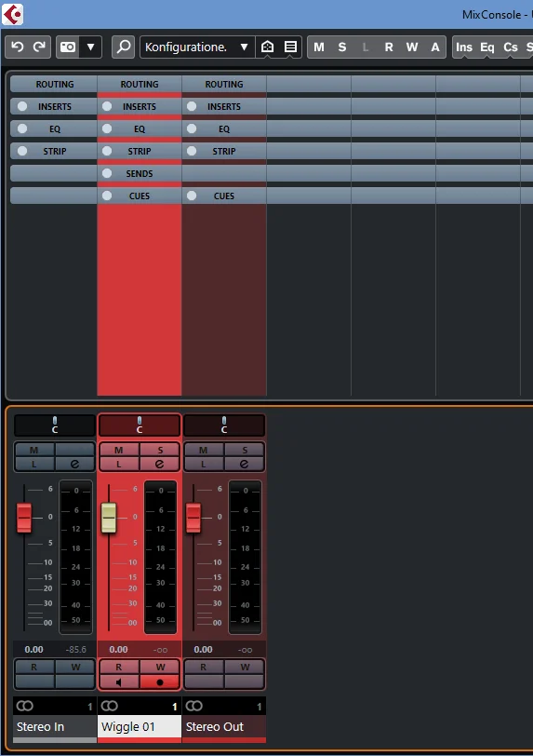The height and width of the screenshot is (756, 533).
Task: Mute the Stereo Out channel
Action: click(x=204, y=450)
